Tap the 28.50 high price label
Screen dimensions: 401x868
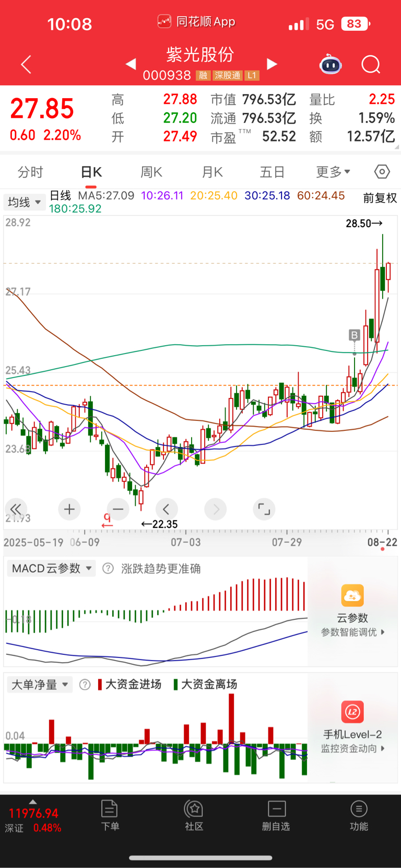coord(364,224)
